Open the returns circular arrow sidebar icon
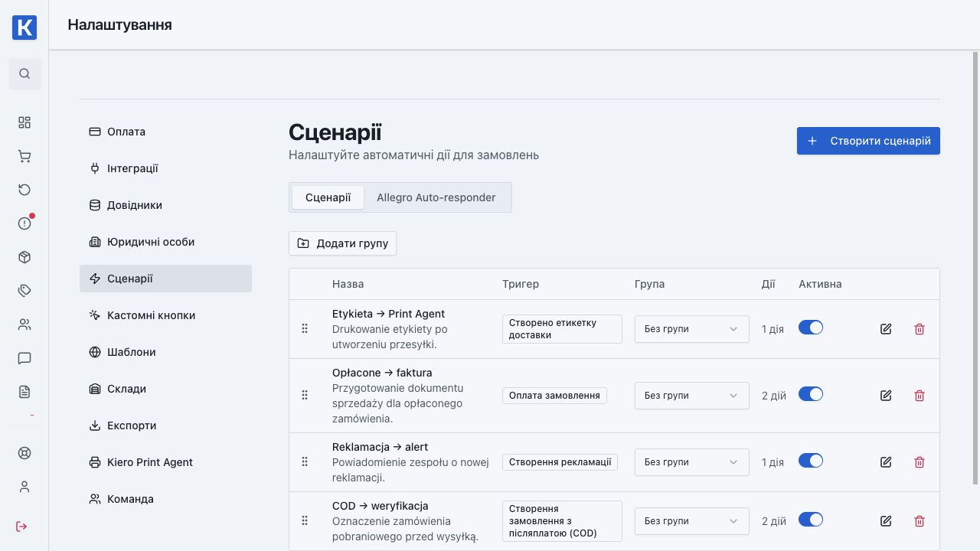The width and height of the screenshot is (980, 551). click(x=24, y=190)
